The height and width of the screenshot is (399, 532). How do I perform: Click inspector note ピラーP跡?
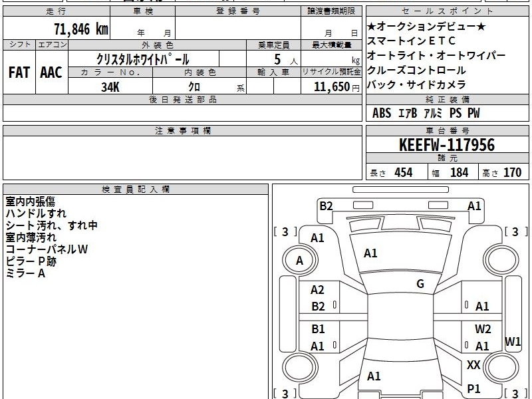pyautogui.click(x=31, y=261)
